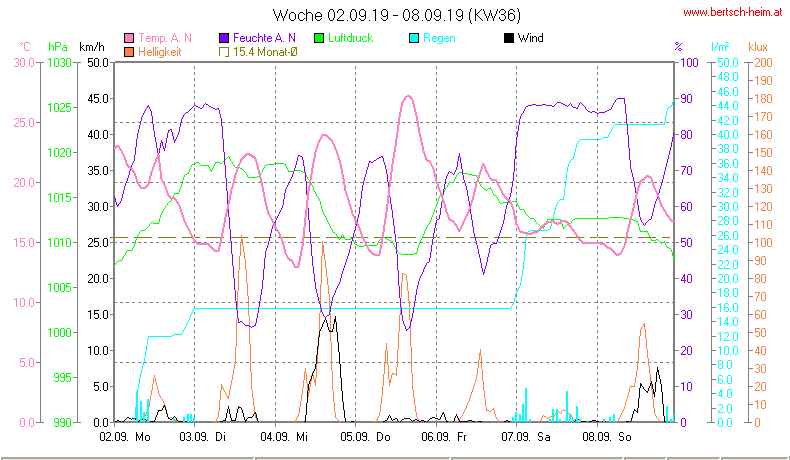Click the green Luftdruck legend swatch
This screenshot has height=460, width=790.
319,38
